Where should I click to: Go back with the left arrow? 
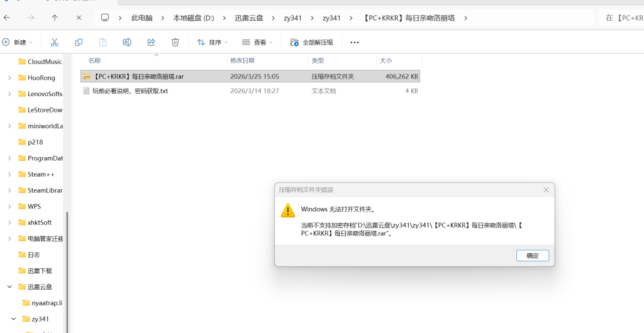(x=6, y=18)
